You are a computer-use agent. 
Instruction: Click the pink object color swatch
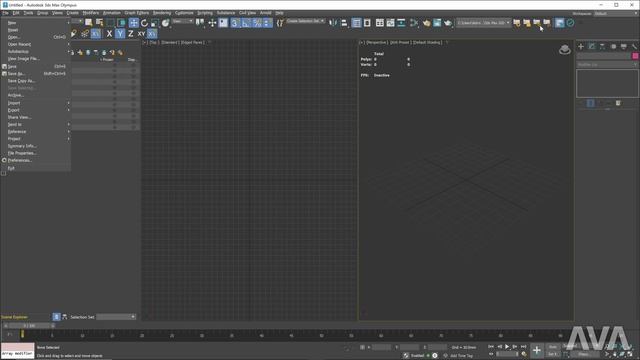point(635,56)
